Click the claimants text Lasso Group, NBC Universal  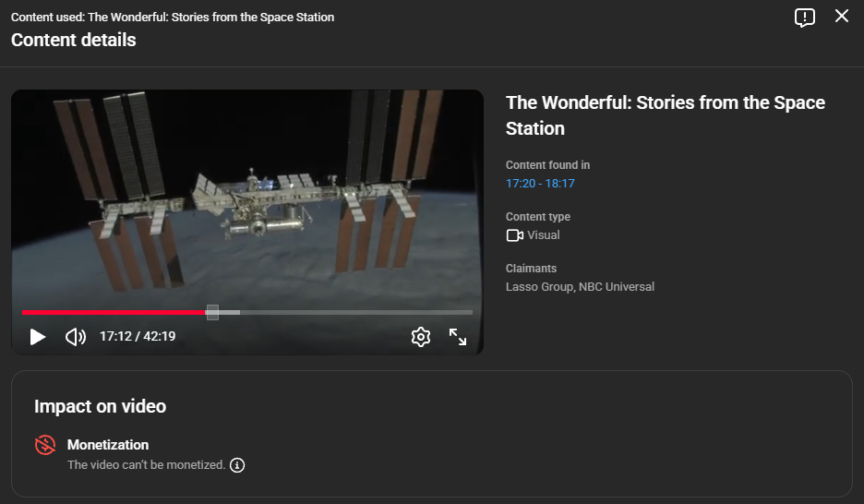(580, 287)
